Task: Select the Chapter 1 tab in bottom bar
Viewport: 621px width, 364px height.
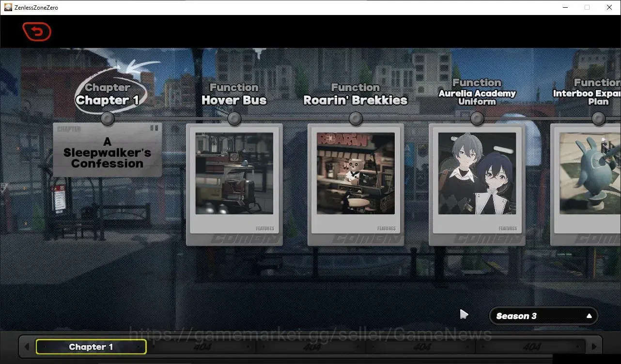Action: tap(91, 347)
